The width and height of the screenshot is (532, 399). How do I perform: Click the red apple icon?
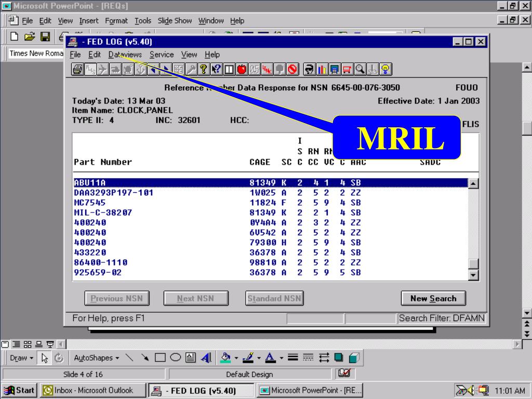click(242, 69)
